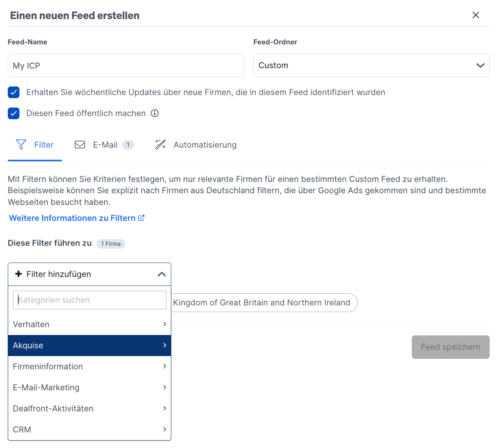Collapse the 'Filter hinzufügen' panel
The height and width of the screenshot is (448, 499).
click(x=162, y=274)
